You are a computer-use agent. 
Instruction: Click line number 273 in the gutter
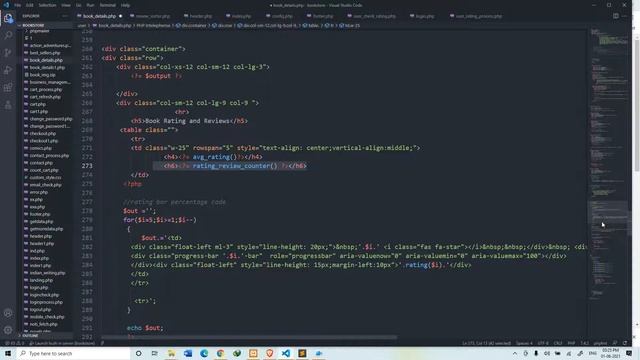(x=87, y=166)
